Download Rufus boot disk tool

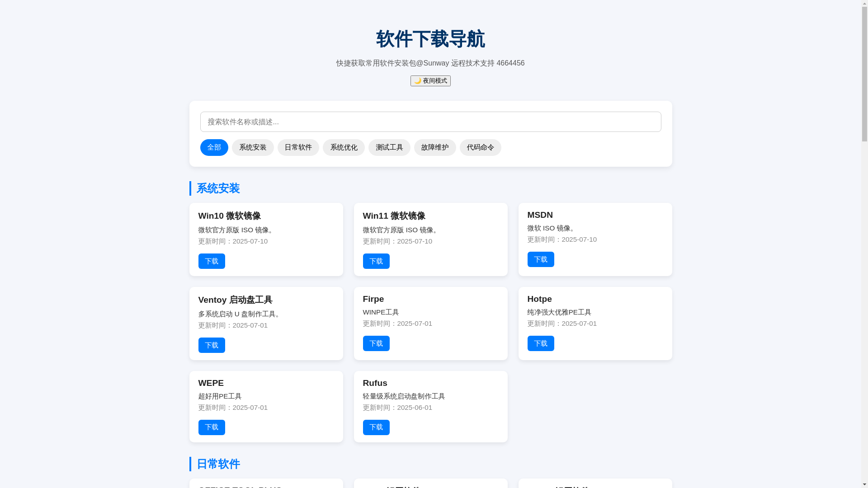(x=376, y=427)
